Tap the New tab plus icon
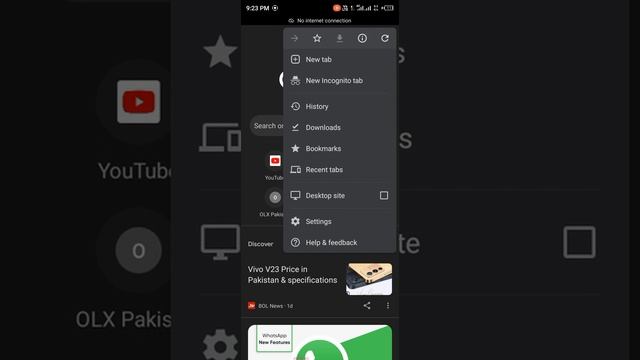This screenshot has height=360, width=640. 295,59
